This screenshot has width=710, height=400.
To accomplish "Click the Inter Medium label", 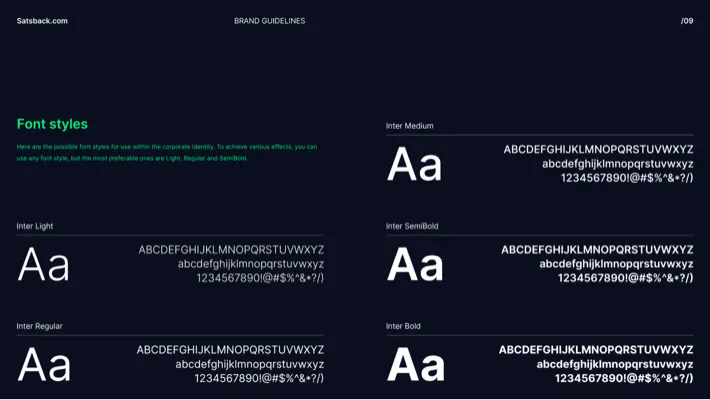I will pyautogui.click(x=410, y=126).
